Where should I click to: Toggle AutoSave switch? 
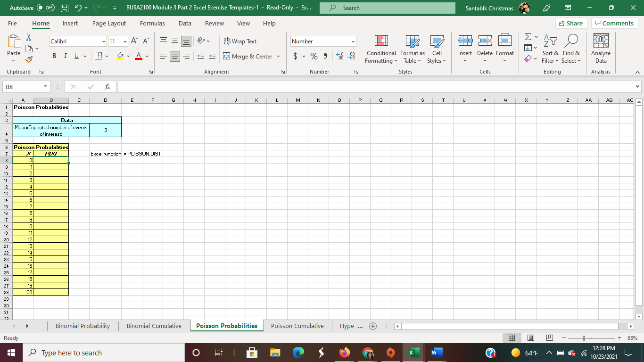(x=45, y=8)
